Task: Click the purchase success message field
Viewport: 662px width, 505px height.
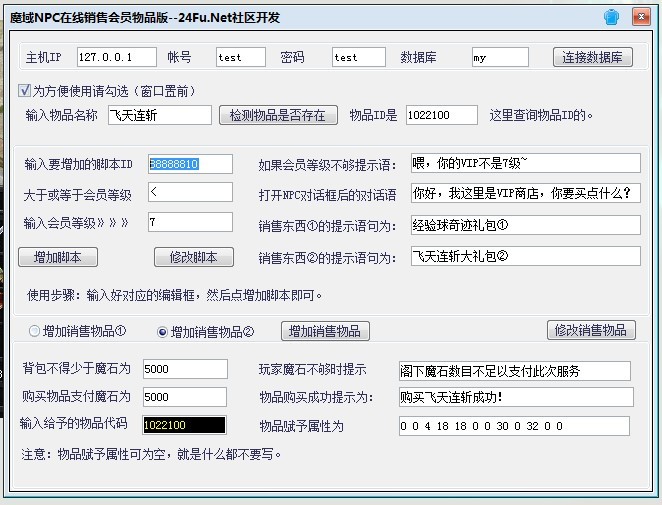Action: (x=514, y=397)
